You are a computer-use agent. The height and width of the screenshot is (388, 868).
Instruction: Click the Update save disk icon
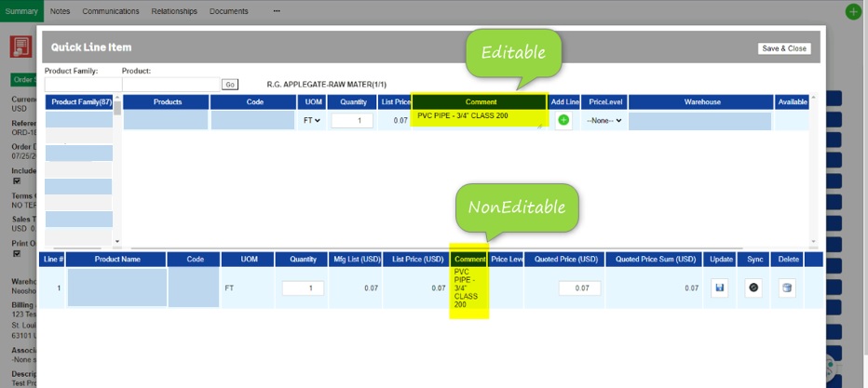click(x=720, y=288)
